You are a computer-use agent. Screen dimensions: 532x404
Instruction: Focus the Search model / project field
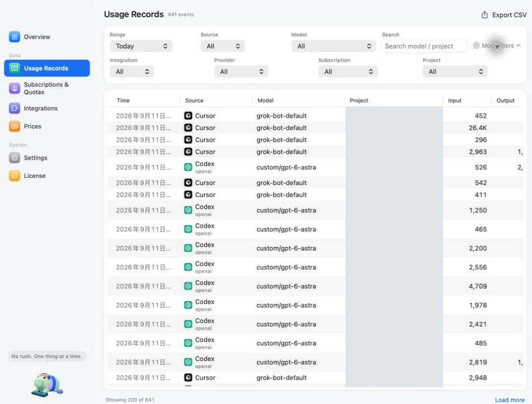coord(424,46)
